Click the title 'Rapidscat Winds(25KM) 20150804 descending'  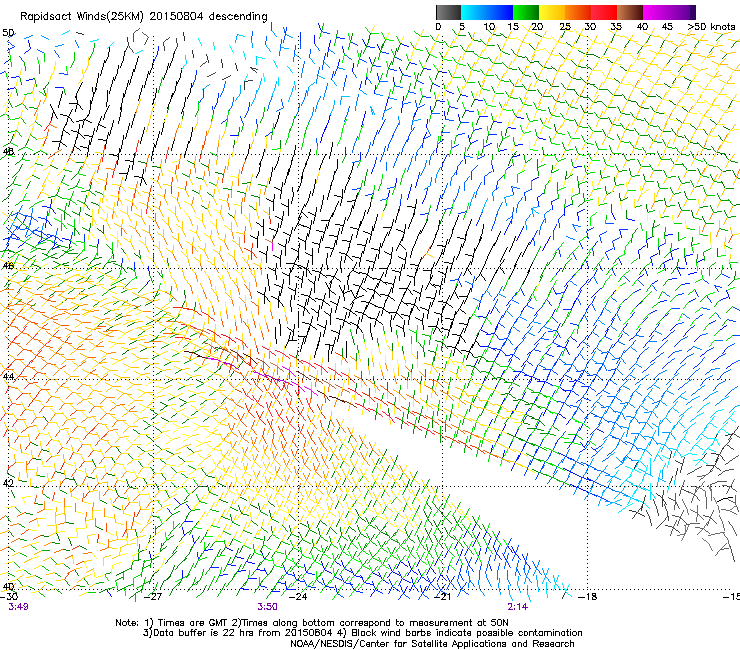(143, 17)
